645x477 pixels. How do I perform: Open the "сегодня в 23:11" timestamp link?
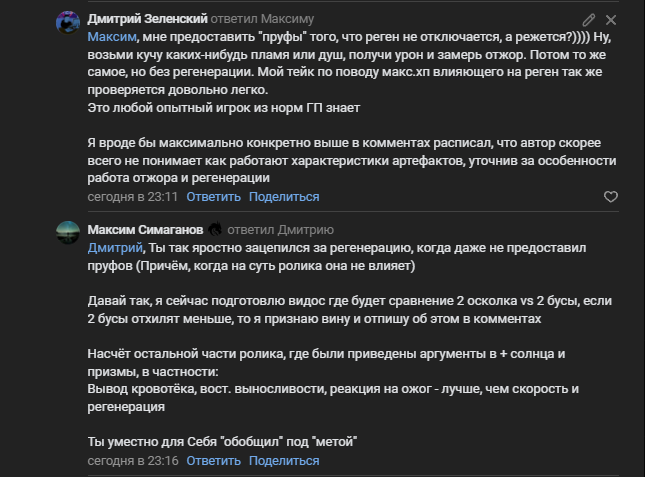click(x=132, y=197)
